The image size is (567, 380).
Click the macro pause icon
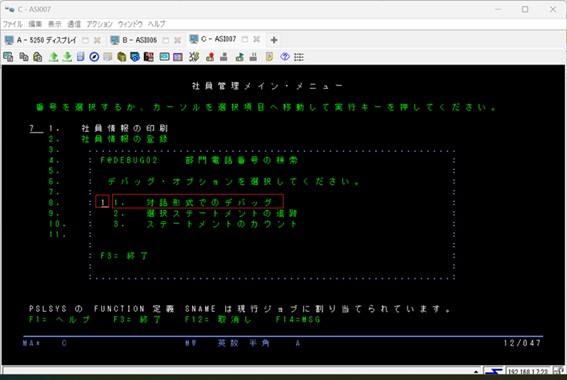[253, 57]
